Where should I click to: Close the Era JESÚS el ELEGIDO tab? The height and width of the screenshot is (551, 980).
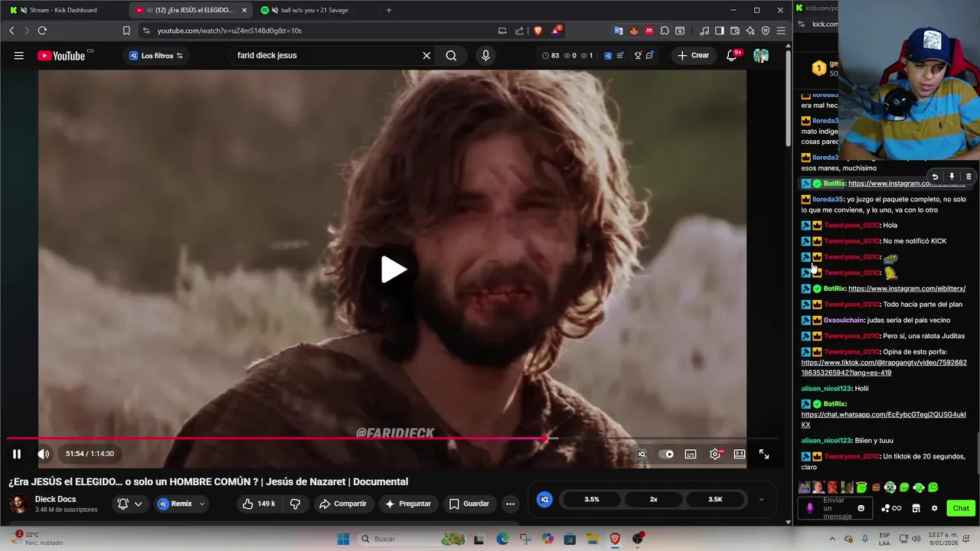[244, 10]
